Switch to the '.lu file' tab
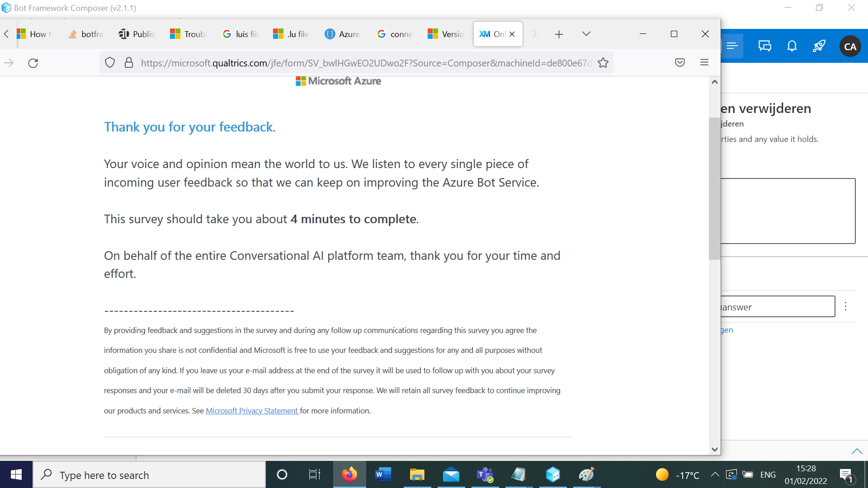This screenshot has height=488, width=868. (x=292, y=34)
